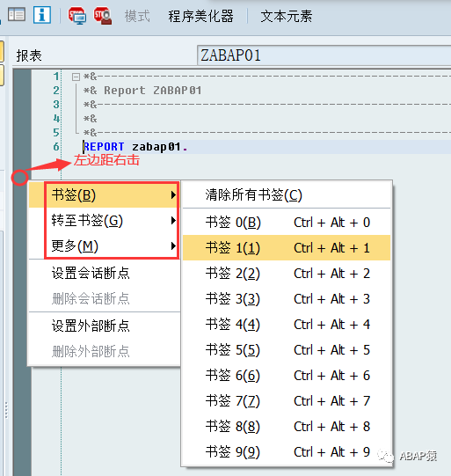Set 书签 9(9) bookmark

[x=287, y=451]
